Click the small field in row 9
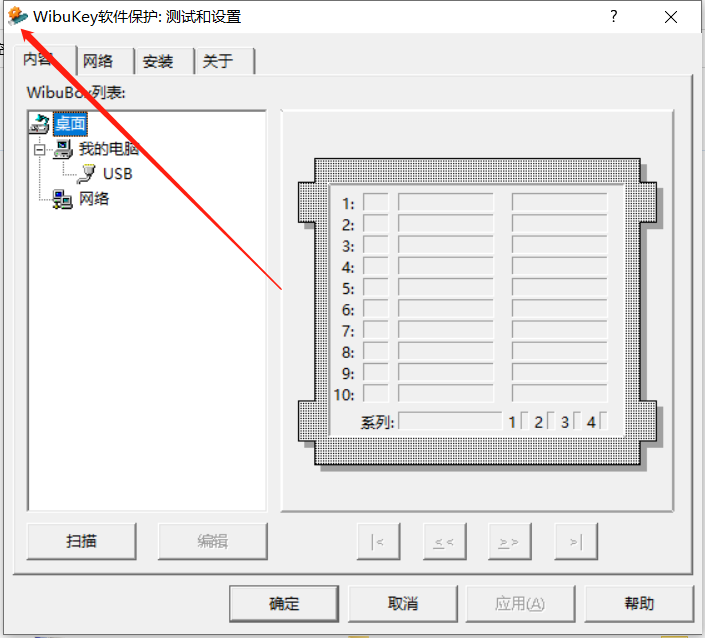 [x=375, y=372]
